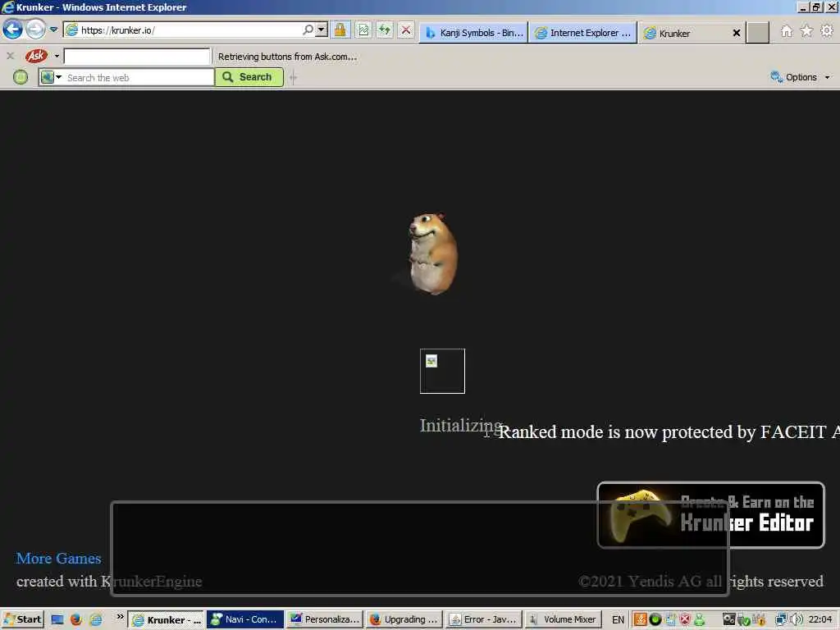Click the red shield security tray icon
Screen dimensions: 840x630
pos(685,620)
